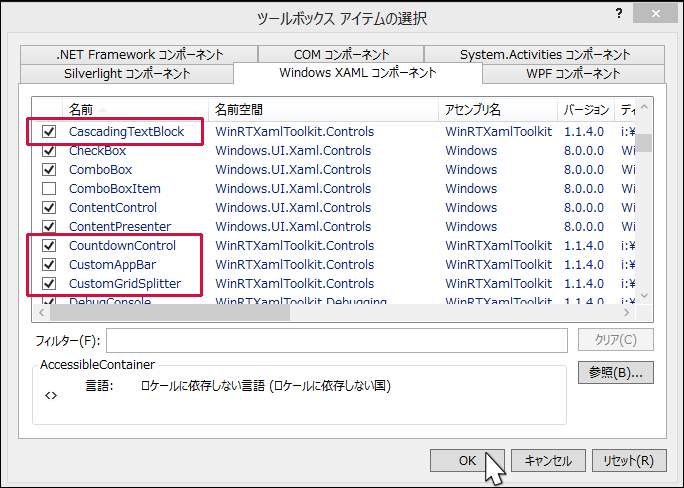
Task: Switch to .NET Framework コンポーネント tab
Action: 139,55
